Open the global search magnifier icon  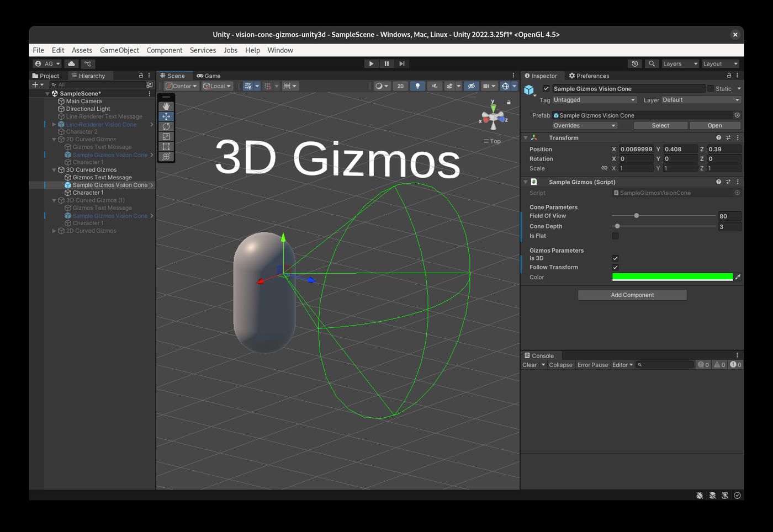pos(652,63)
